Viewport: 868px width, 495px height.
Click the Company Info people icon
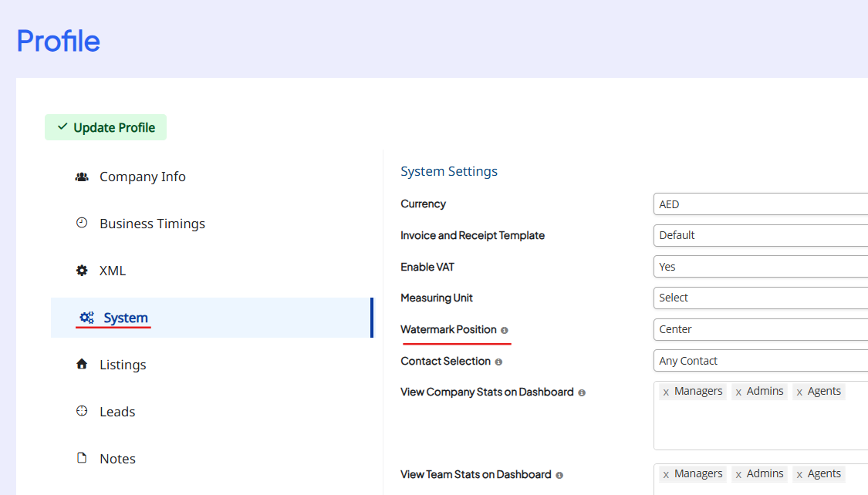[82, 177]
